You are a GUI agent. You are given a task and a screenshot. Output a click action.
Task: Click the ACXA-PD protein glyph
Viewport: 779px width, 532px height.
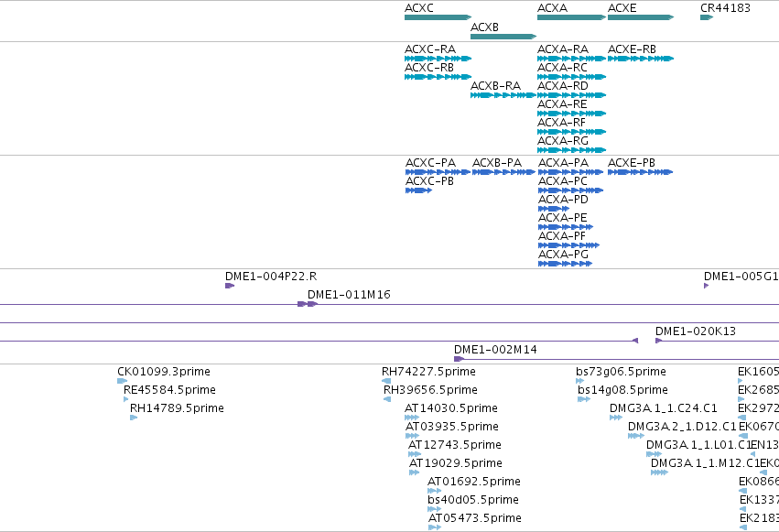[554, 209]
